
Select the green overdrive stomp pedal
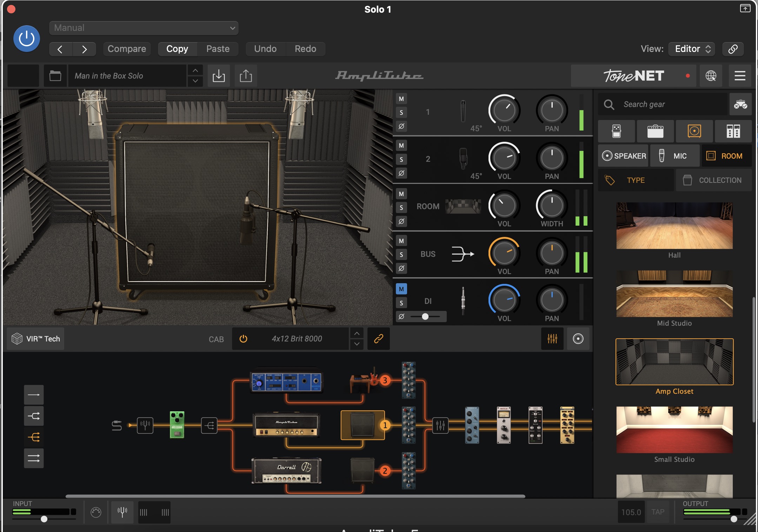point(177,425)
